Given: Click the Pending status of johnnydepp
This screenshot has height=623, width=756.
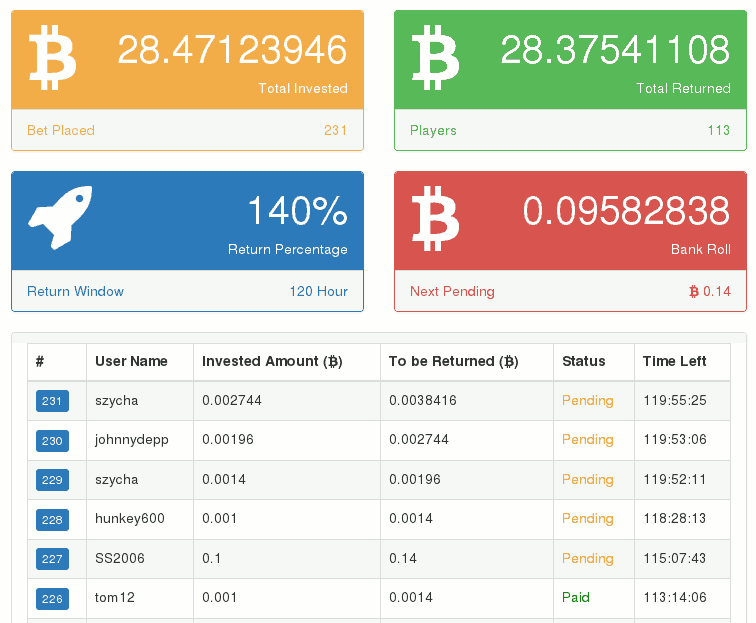Looking at the screenshot, I should (x=588, y=440).
